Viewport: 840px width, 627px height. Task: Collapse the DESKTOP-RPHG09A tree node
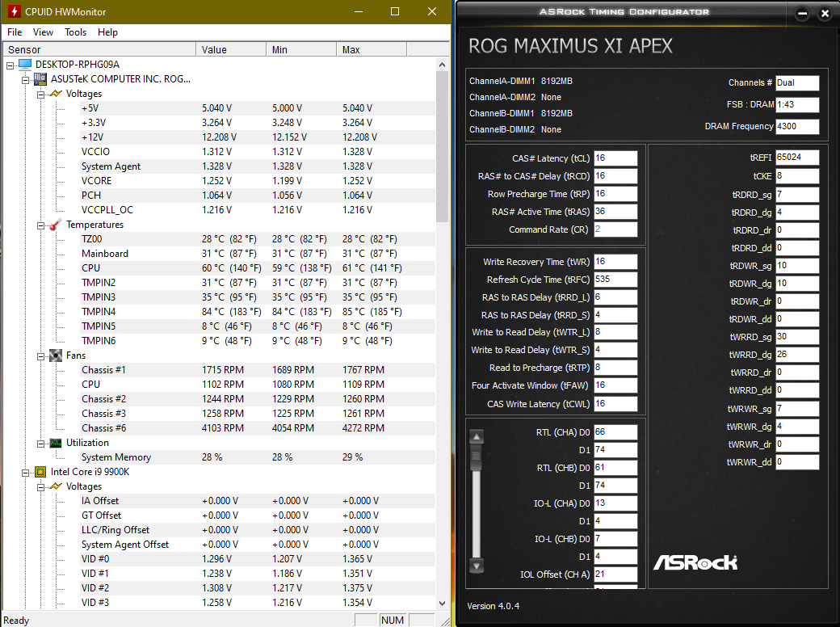point(10,65)
